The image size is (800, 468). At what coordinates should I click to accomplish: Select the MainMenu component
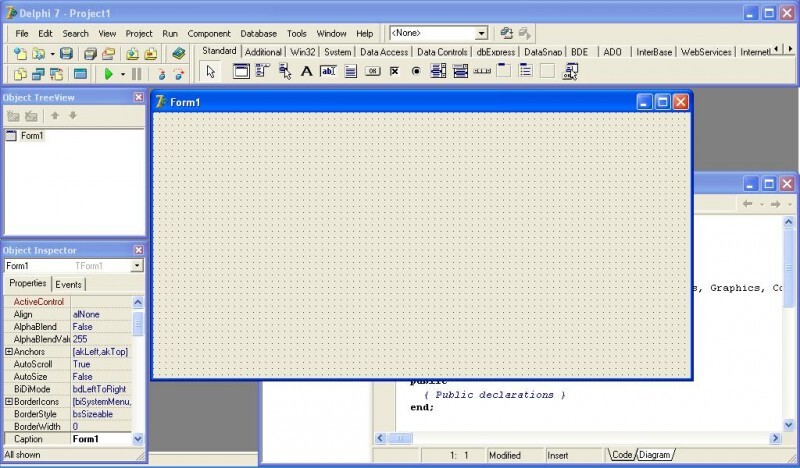coord(262,71)
